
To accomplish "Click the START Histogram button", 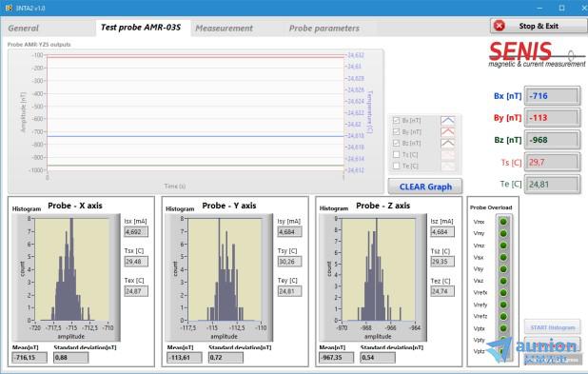I will pyautogui.click(x=553, y=327).
